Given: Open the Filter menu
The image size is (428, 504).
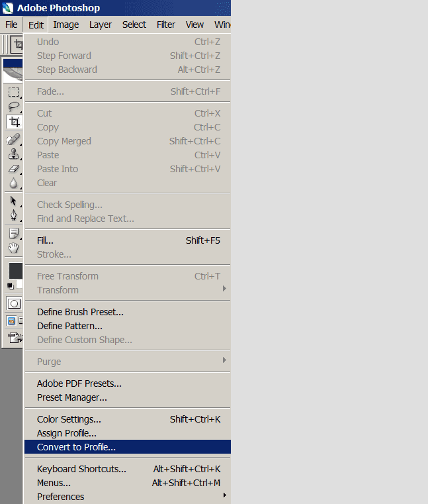Looking at the screenshot, I should tap(166, 25).
